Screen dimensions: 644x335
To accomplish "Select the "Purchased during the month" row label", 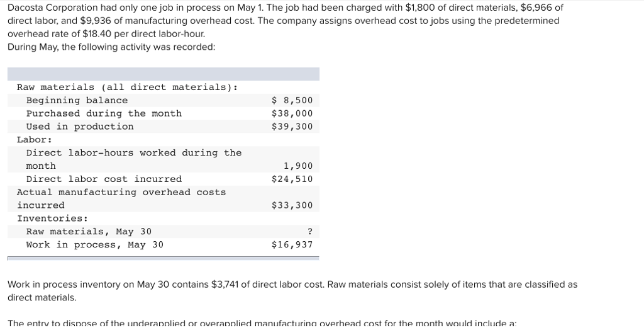I will pos(104,114).
